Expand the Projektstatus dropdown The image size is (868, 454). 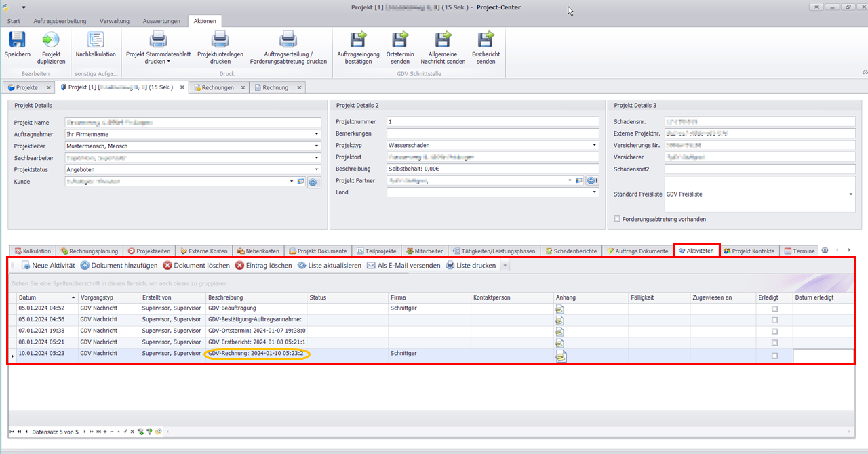[x=317, y=169]
